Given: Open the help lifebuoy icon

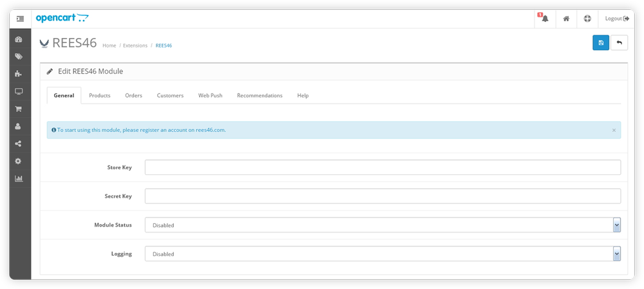Looking at the screenshot, I should pyautogui.click(x=587, y=19).
